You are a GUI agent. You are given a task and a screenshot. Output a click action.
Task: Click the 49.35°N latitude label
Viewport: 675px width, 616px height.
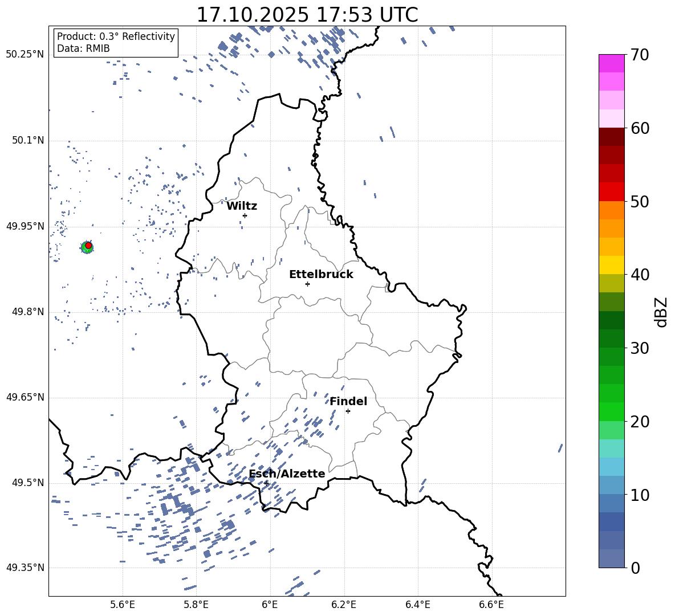pos(25,568)
